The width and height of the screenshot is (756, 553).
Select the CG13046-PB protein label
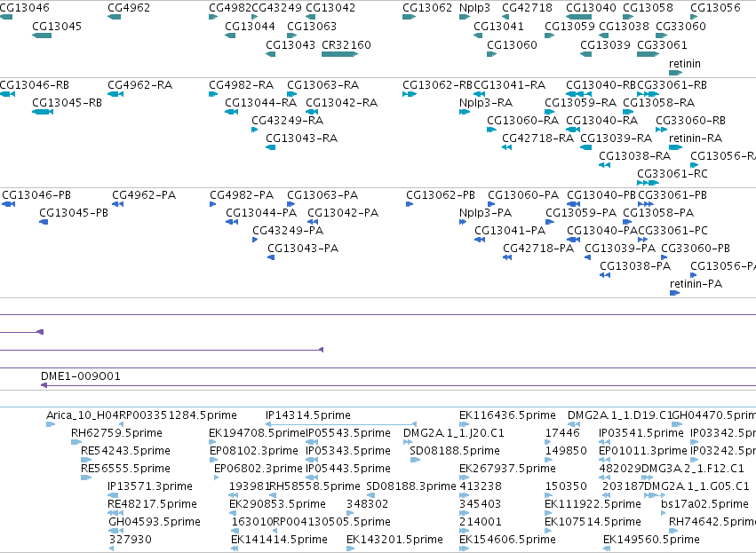[x=36, y=195]
